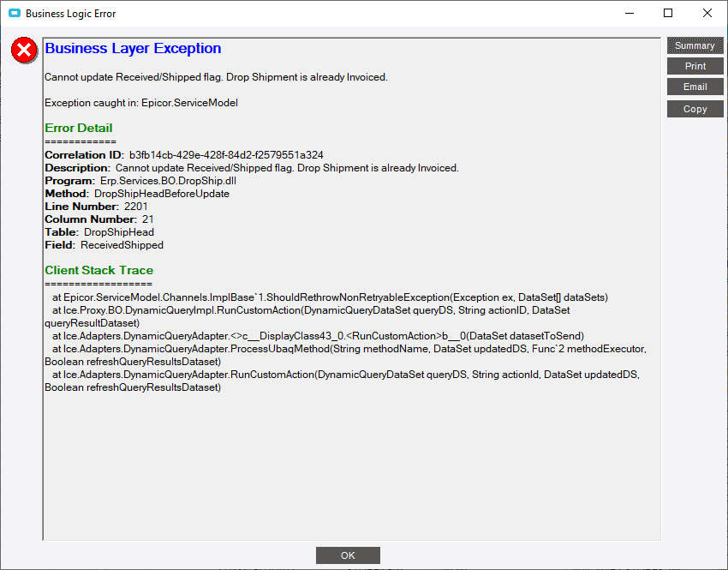The height and width of the screenshot is (570, 728).
Task: Click the first 'Cannot update Received/Shipped flag' message
Action: point(216,77)
